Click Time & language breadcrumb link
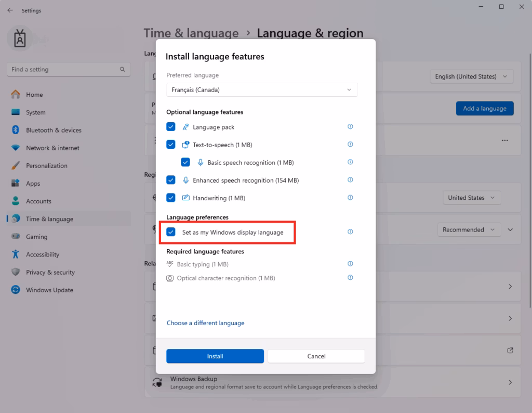 coord(191,33)
